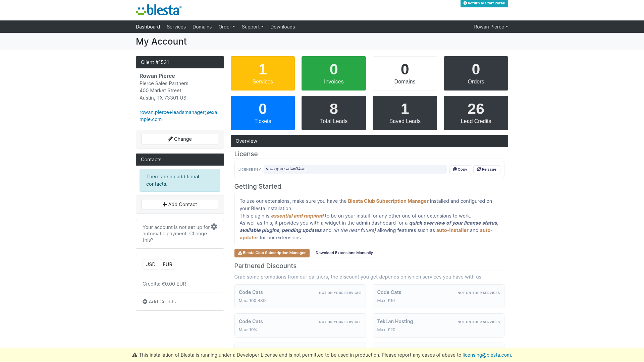This screenshot has width=644, height=362.
Task: Click the info icon on Return to Staff Portal
Action: click(465, 3)
